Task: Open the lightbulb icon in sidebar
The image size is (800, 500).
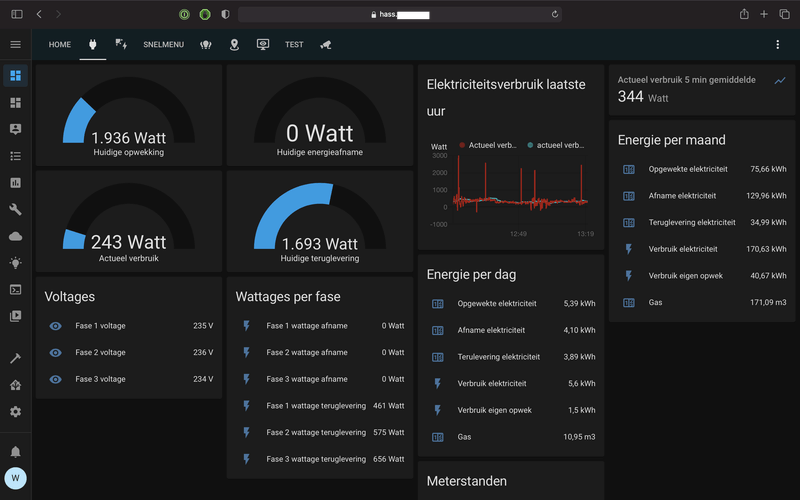Action: [x=15, y=263]
